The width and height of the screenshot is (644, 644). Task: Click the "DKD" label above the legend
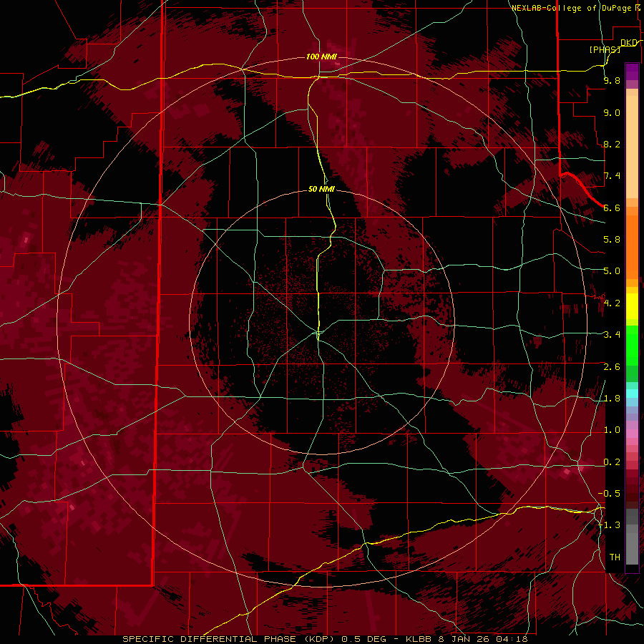click(x=629, y=42)
